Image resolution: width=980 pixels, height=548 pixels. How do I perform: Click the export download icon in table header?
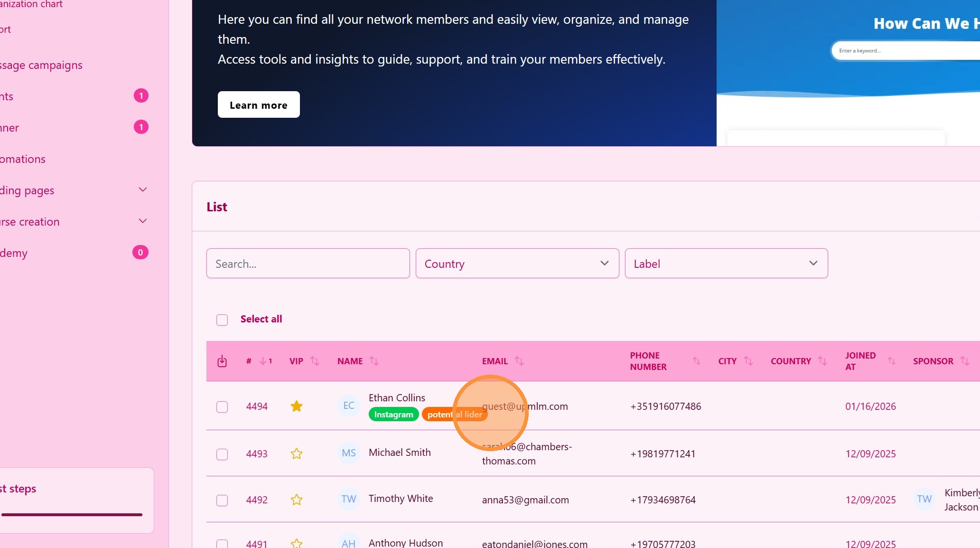point(222,361)
